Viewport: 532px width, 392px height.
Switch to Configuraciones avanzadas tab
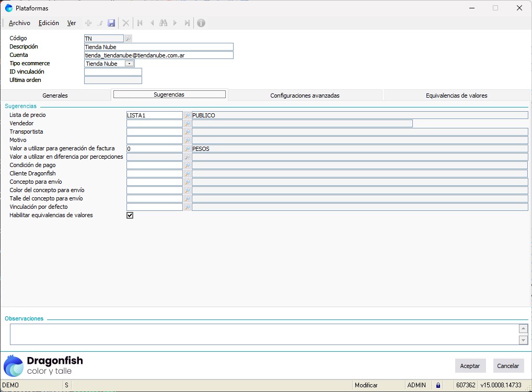[305, 96]
